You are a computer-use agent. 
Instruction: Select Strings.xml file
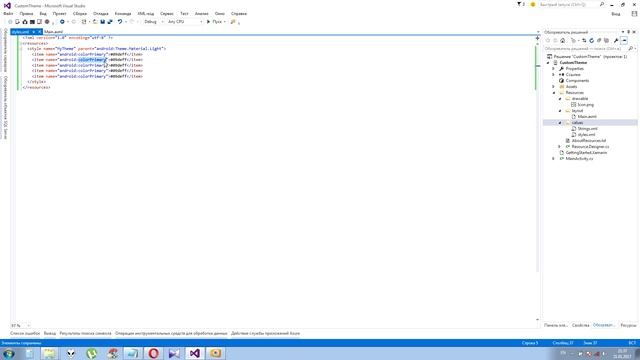[587, 129]
